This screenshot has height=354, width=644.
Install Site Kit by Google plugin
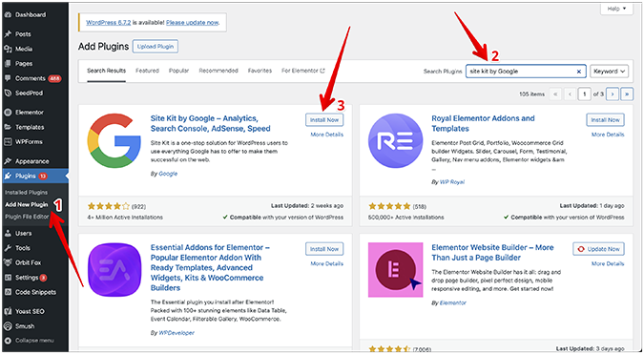click(324, 120)
